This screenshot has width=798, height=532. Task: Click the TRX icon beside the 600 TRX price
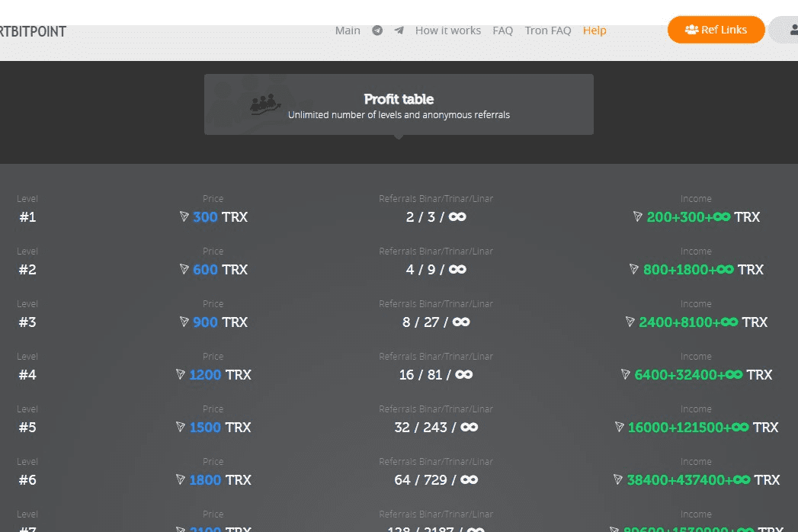point(184,269)
